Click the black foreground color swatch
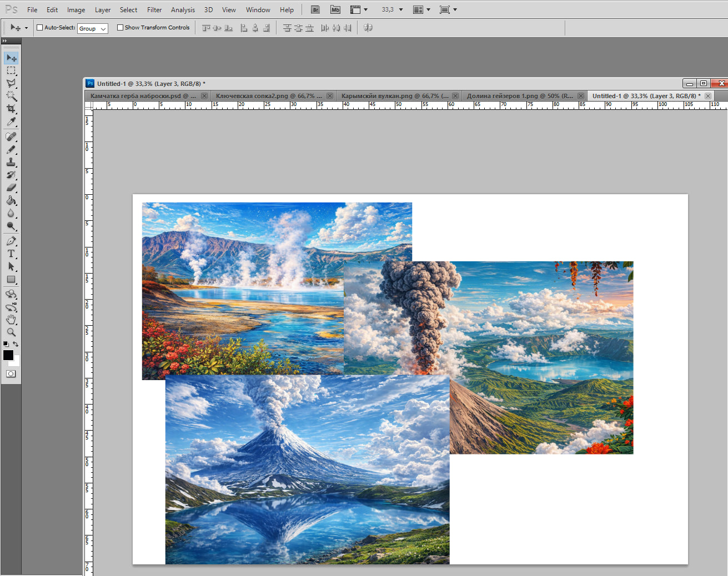 point(8,355)
